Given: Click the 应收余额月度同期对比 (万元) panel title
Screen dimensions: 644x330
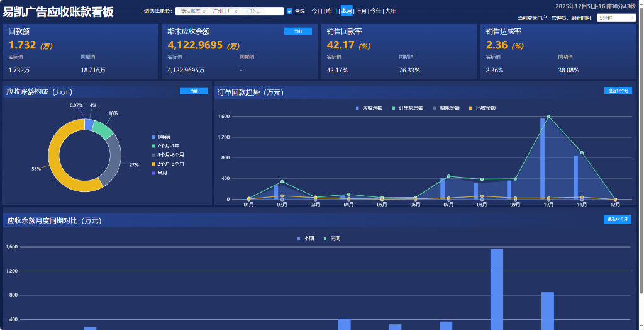Looking at the screenshot, I should tap(54, 220).
